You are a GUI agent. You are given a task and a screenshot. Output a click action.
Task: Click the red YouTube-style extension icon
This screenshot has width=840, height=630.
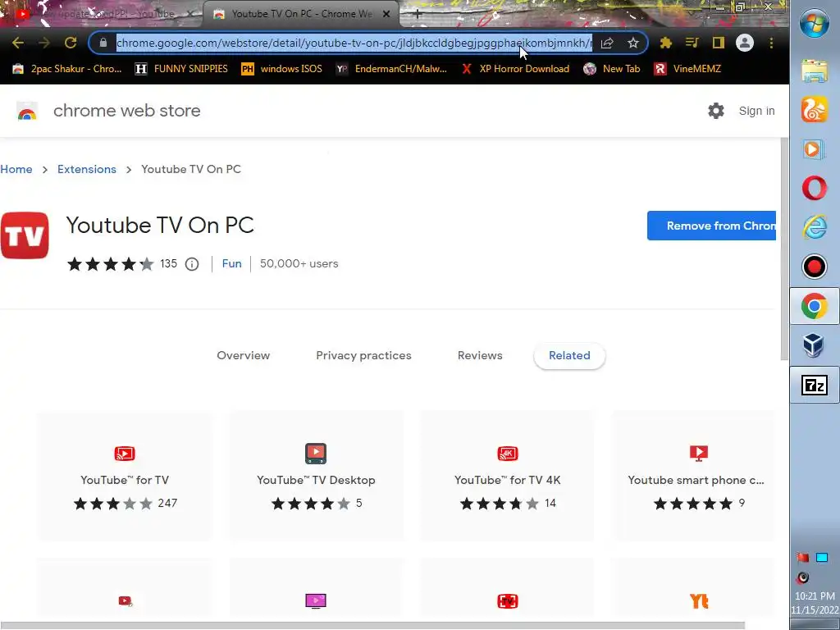tap(125, 601)
